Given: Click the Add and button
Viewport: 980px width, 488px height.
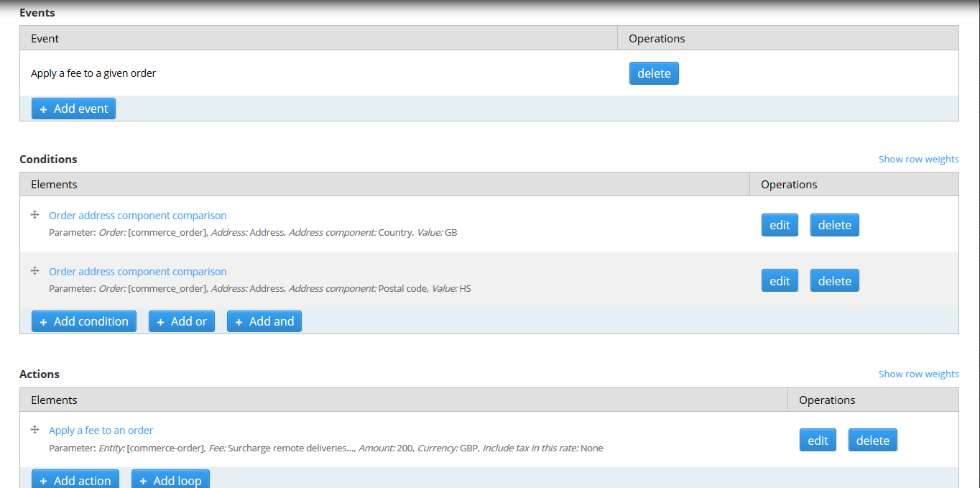Looking at the screenshot, I should point(264,321).
